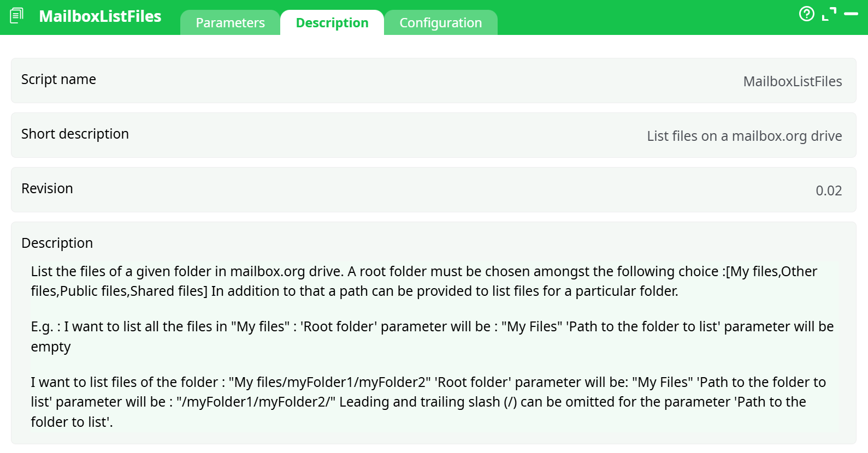This screenshot has width=868, height=453.
Task: Click the text 'List files on a mailbox.org drive'
Action: pos(744,136)
